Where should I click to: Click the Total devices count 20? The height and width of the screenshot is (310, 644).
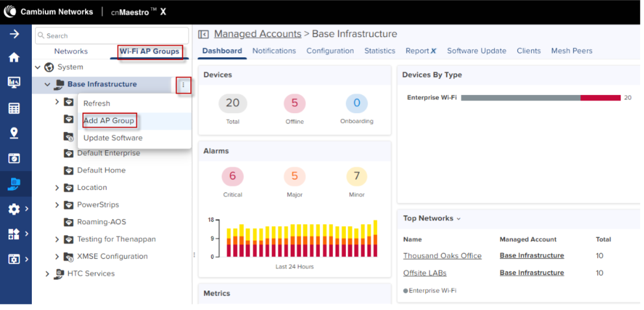pos(233,103)
